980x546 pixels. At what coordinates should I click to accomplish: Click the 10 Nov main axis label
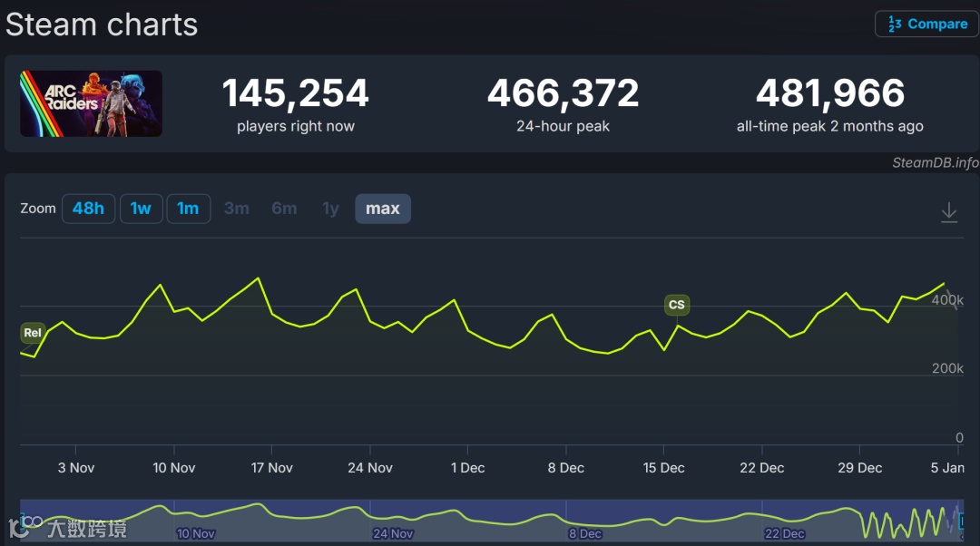tap(173, 468)
